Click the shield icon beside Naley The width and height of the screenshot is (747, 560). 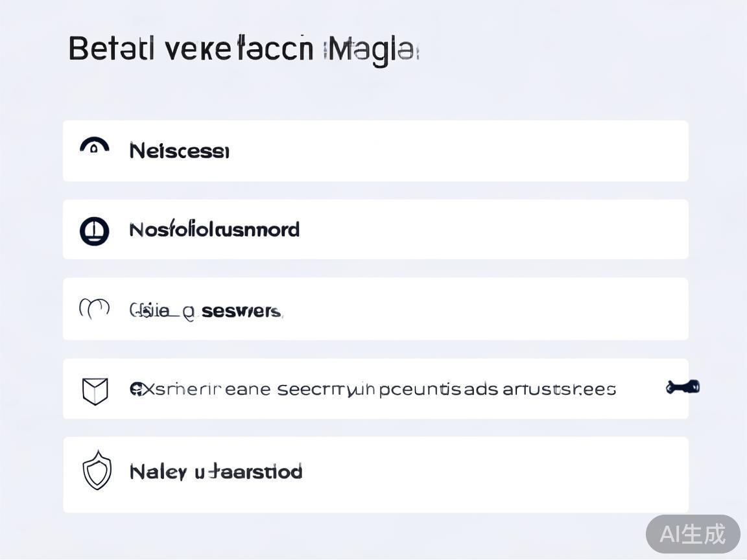pyautogui.click(x=97, y=471)
